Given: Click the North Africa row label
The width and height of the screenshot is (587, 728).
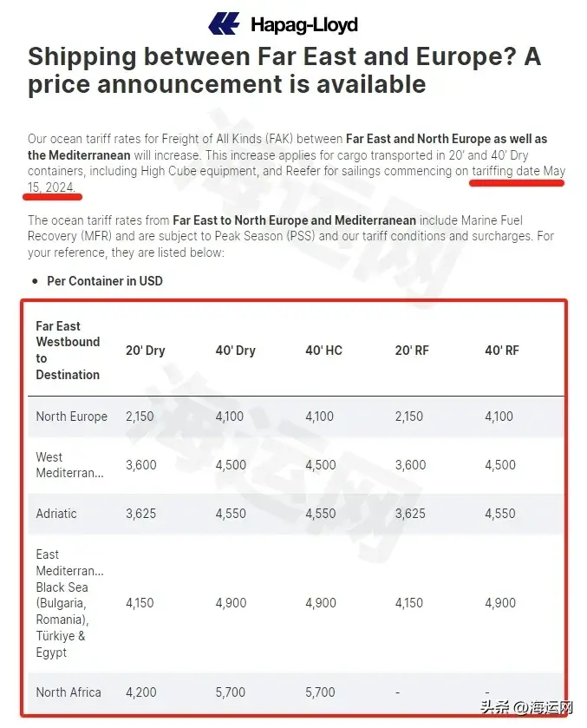Looking at the screenshot, I should pos(68,692).
